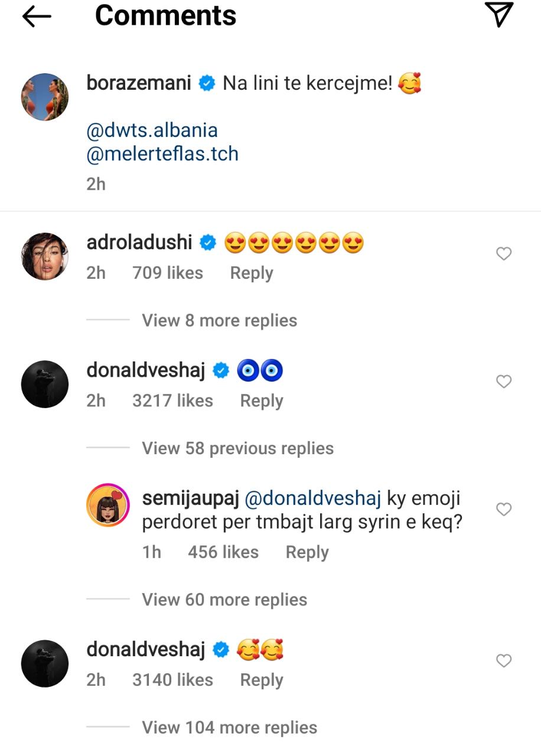Viewport: 541px width, 756px height.
Task: View the 3217 likes list
Action: click(172, 400)
